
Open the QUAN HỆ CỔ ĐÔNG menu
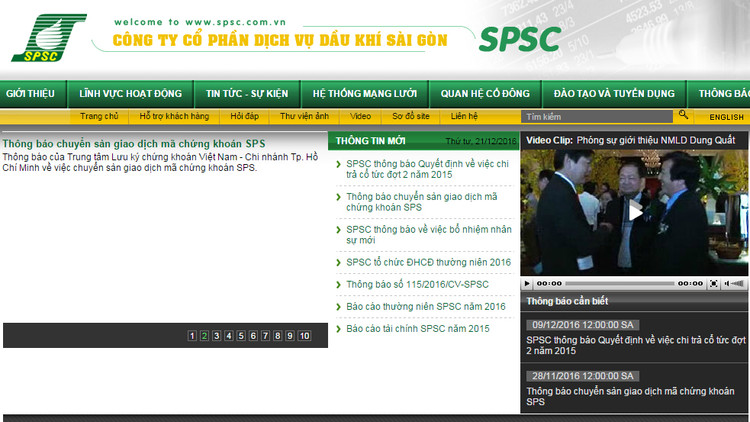point(485,93)
